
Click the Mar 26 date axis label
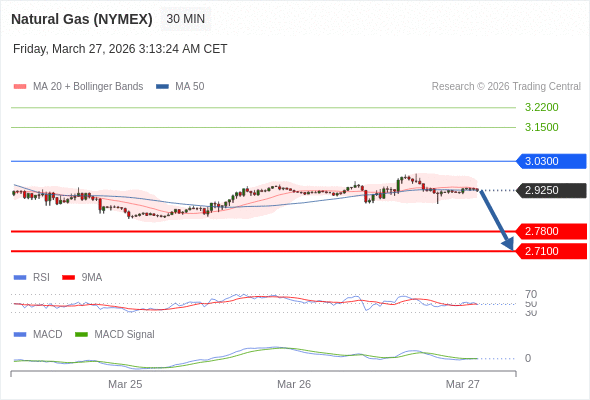tap(294, 384)
